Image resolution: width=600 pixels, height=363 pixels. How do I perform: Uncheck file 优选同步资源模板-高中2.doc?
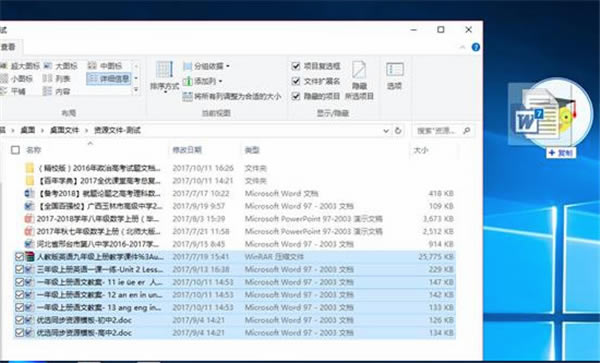pyautogui.click(x=19, y=332)
